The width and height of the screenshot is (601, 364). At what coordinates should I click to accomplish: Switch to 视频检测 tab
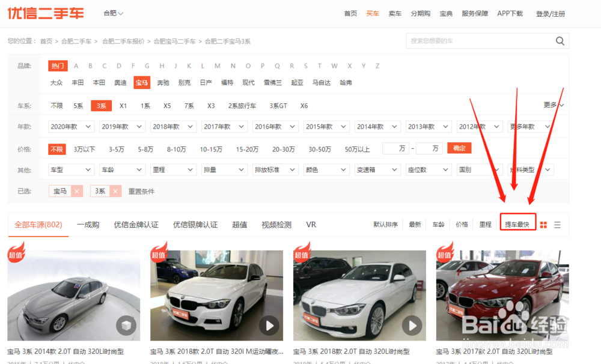[276, 225]
